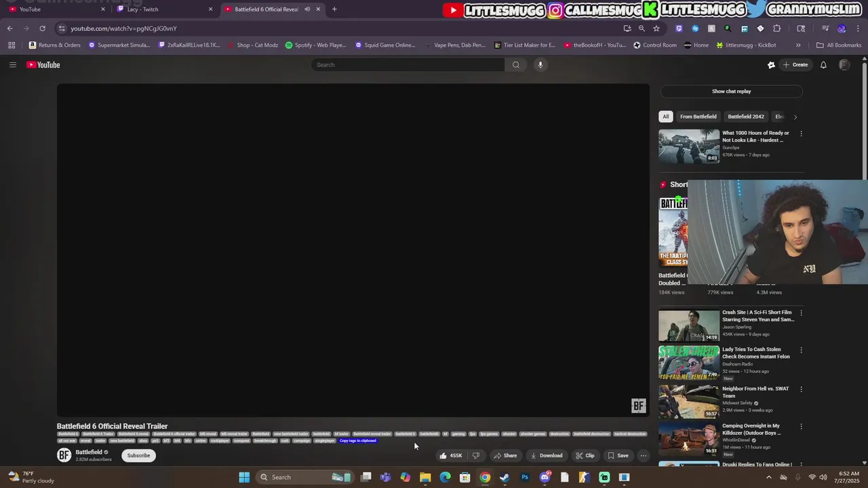
Task: Open Chrome media controls icon
Action: [x=825, y=28]
